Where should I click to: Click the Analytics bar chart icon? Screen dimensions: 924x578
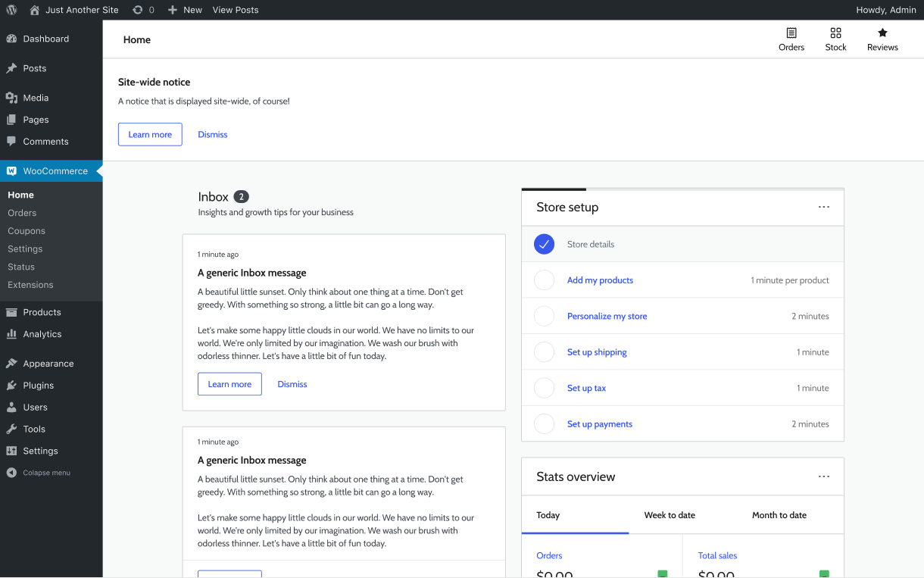(11, 334)
